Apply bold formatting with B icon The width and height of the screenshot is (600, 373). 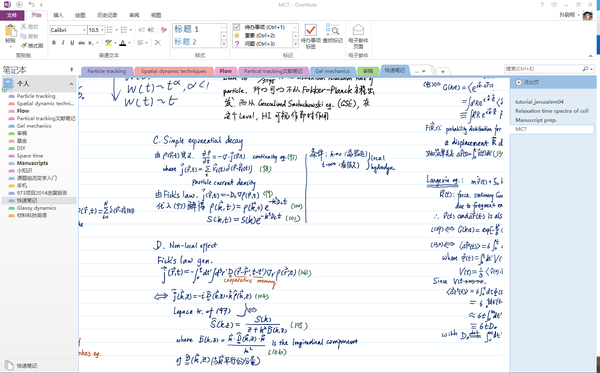[54, 43]
